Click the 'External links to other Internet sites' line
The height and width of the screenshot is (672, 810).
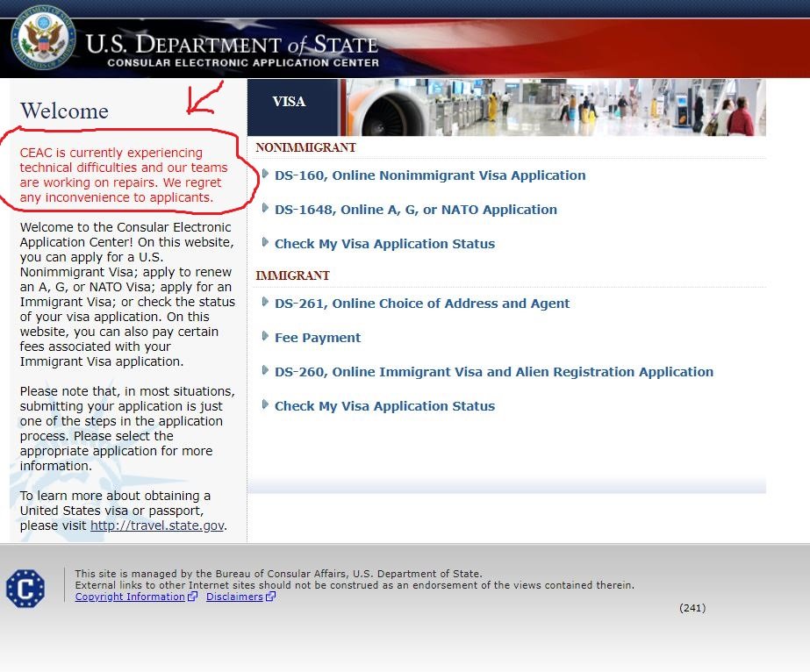(355, 585)
